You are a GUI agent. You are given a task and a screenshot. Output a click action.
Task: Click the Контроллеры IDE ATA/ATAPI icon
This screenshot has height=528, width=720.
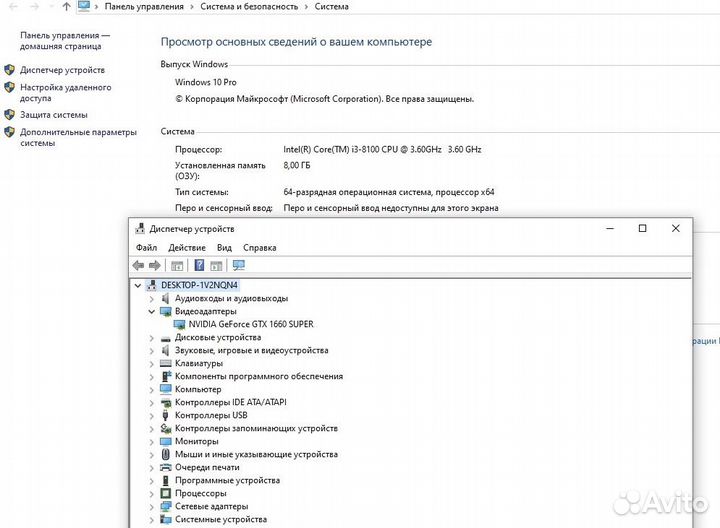[166, 403]
